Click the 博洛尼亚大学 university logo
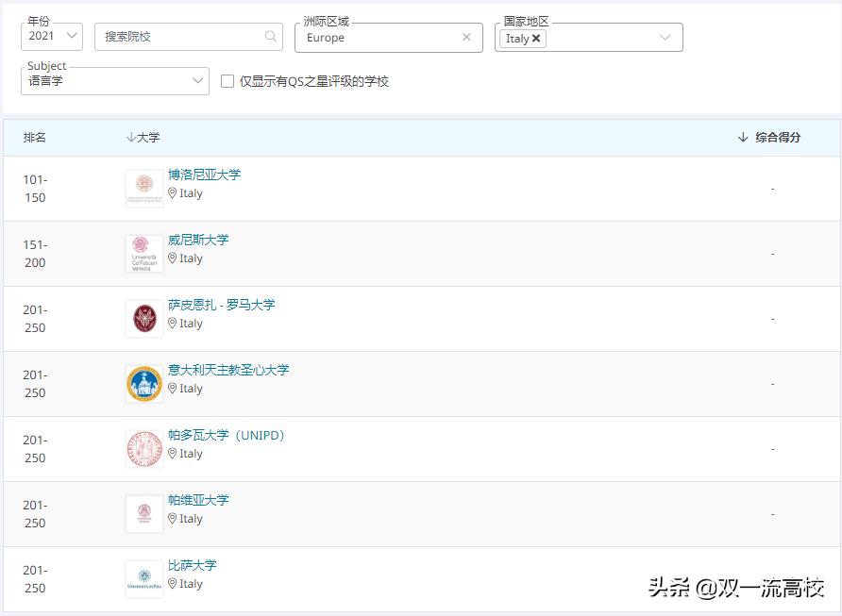The width and height of the screenshot is (842, 616). point(143,187)
